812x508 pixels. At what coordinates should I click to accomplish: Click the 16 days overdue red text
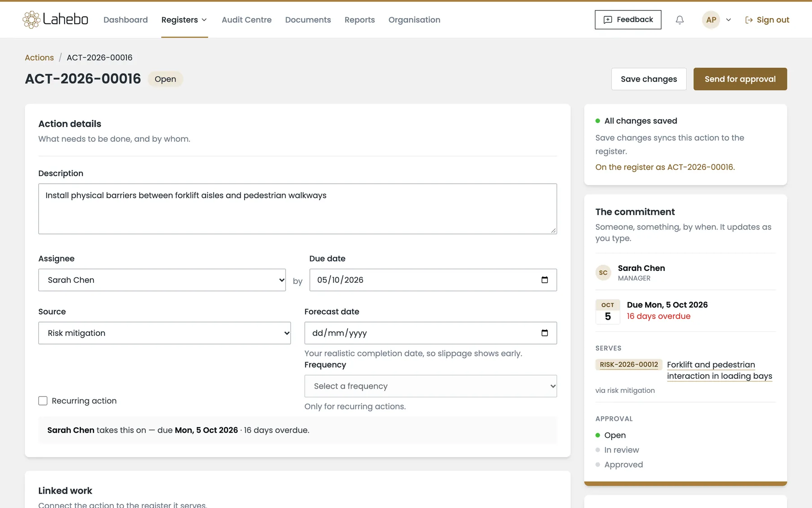[659, 316]
